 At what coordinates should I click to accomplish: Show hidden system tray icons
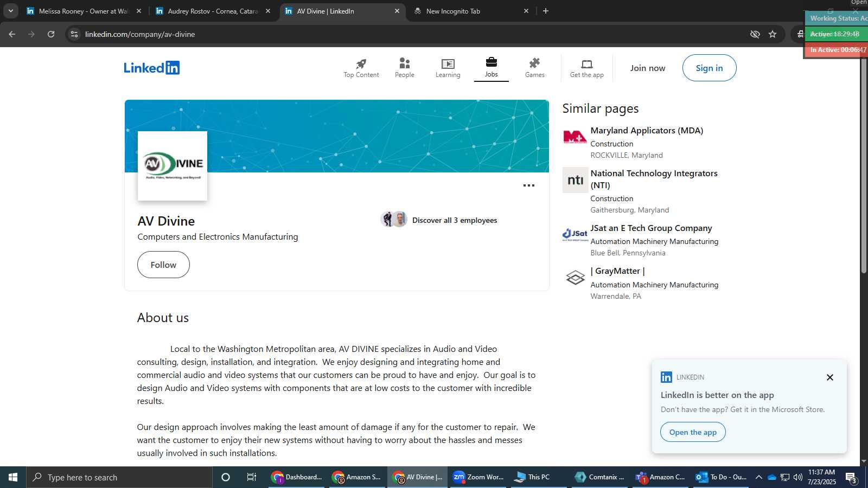[758, 477]
